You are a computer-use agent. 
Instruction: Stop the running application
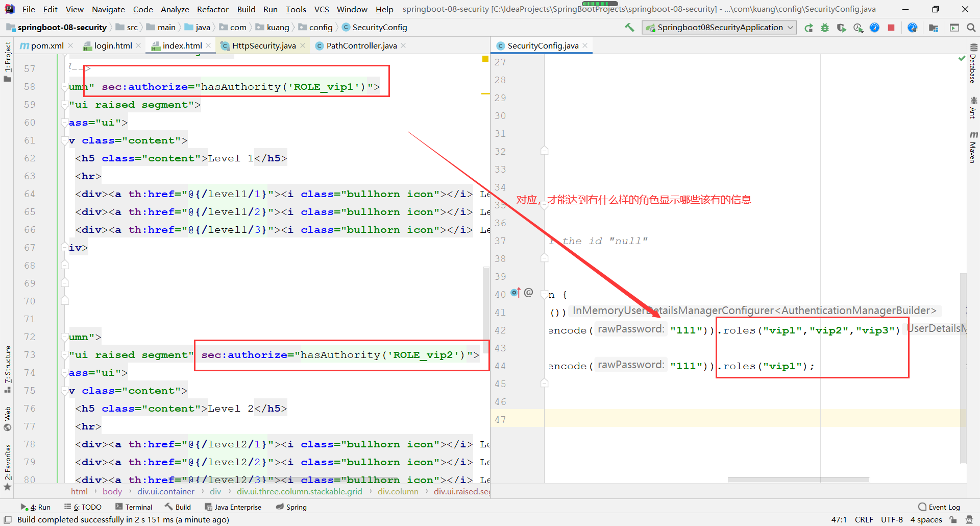tap(891, 28)
